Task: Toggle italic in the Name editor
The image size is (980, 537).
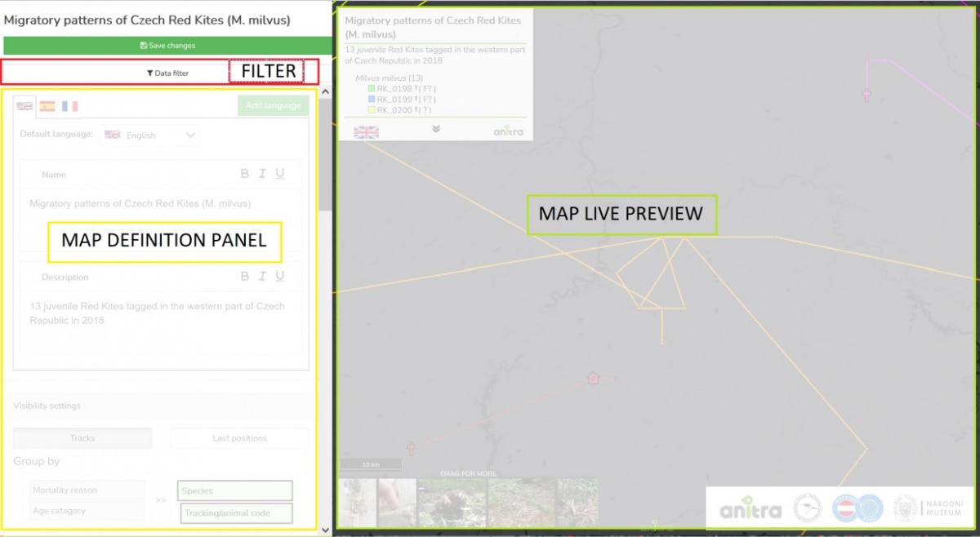Action: click(262, 174)
